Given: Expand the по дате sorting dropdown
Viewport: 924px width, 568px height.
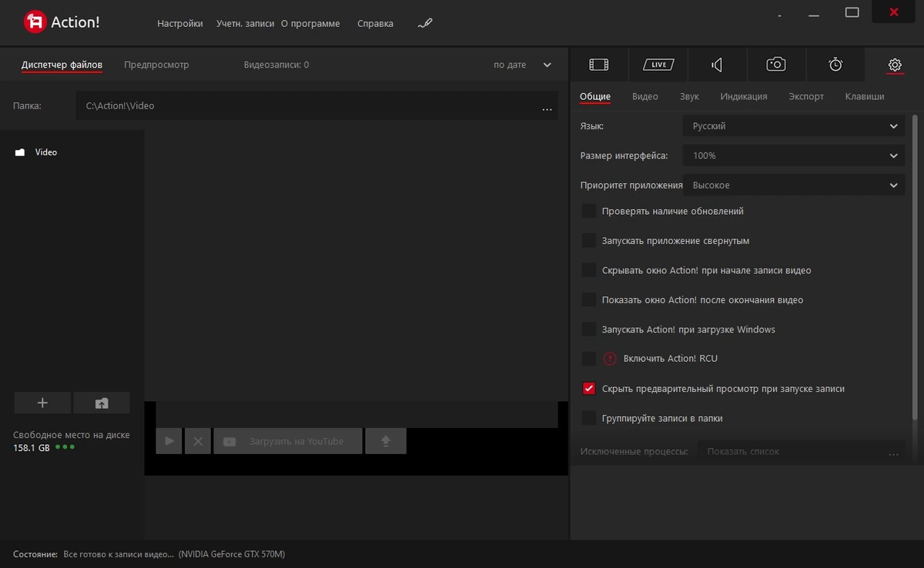Looking at the screenshot, I should click(x=523, y=65).
